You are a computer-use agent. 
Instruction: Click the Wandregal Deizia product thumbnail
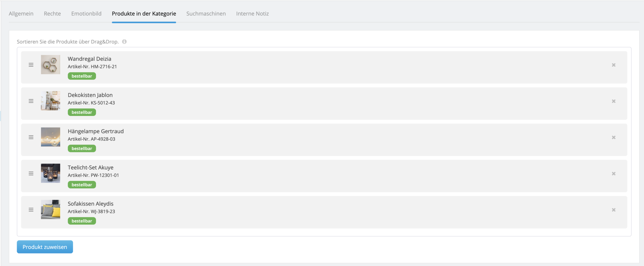click(51, 65)
